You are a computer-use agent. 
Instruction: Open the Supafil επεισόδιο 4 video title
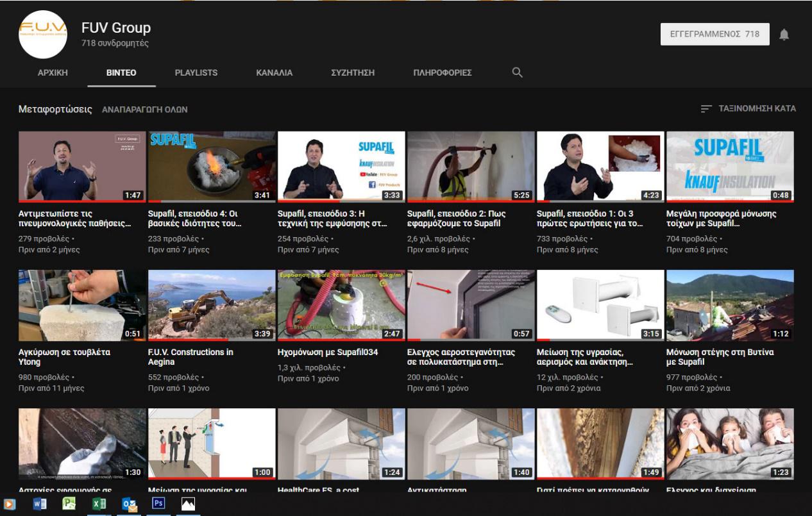[196, 219]
